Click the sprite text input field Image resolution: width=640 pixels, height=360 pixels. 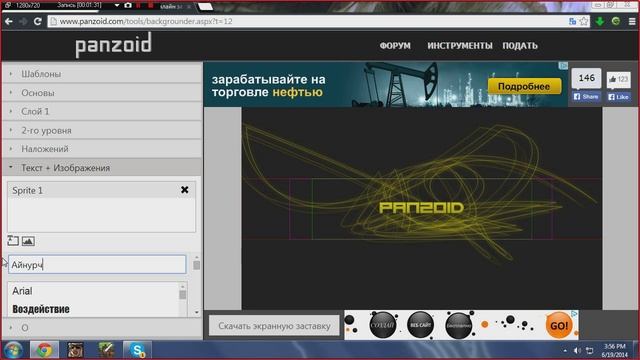(97, 264)
